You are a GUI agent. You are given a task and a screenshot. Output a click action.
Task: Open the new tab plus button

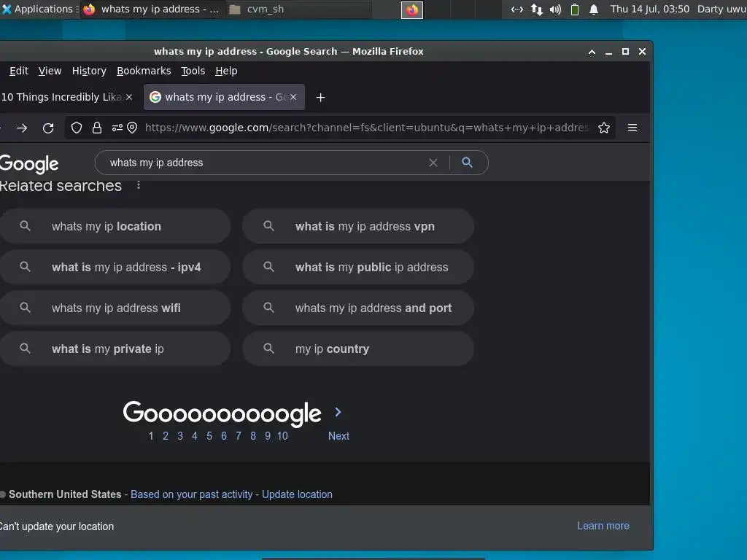coord(321,97)
